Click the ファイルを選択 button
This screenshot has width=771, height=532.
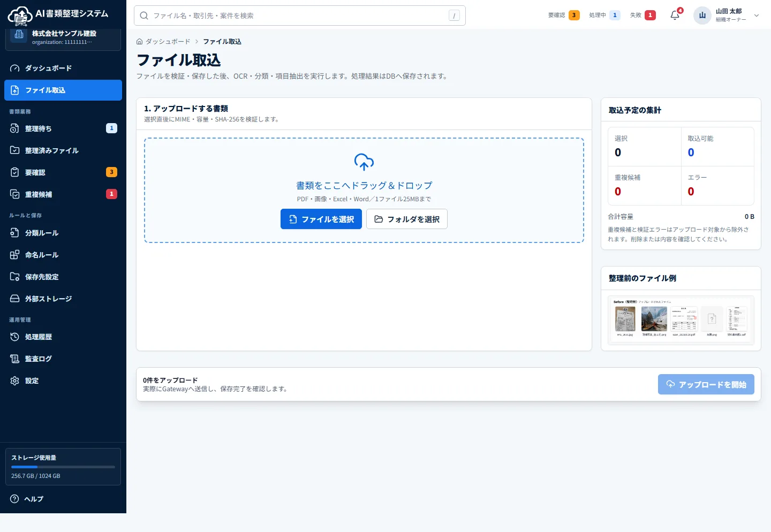click(x=321, y=219)
